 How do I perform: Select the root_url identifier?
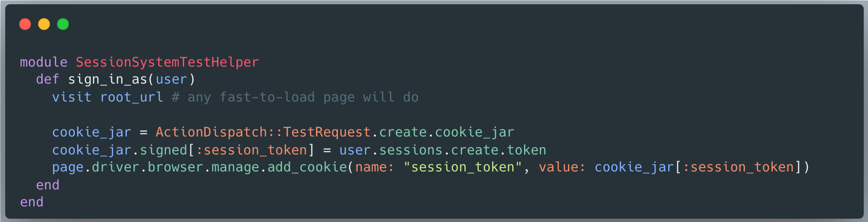(132, 97)
